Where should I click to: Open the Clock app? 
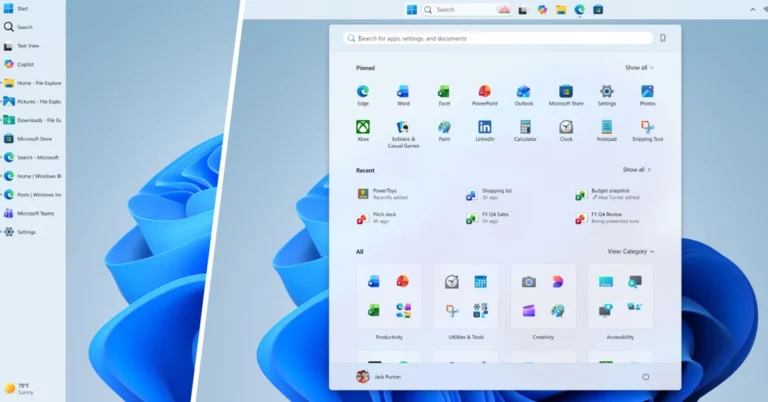tap(566, 131)
